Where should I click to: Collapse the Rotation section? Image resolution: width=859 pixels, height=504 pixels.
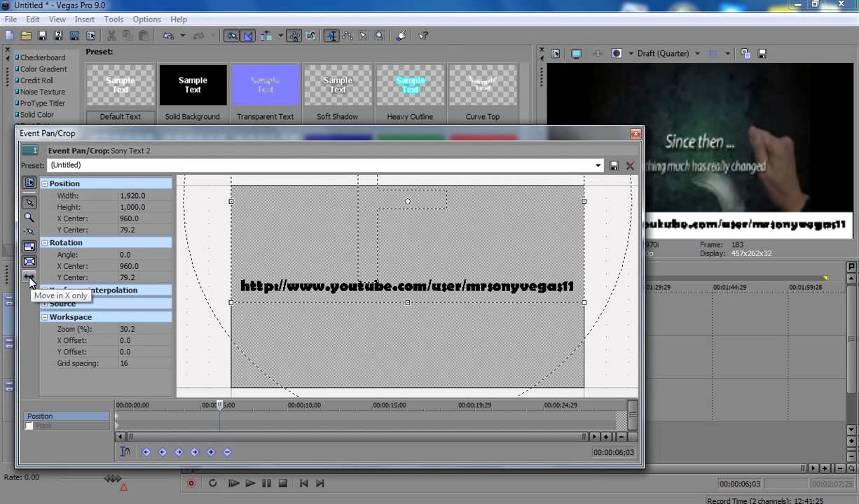tap(45, 242)
